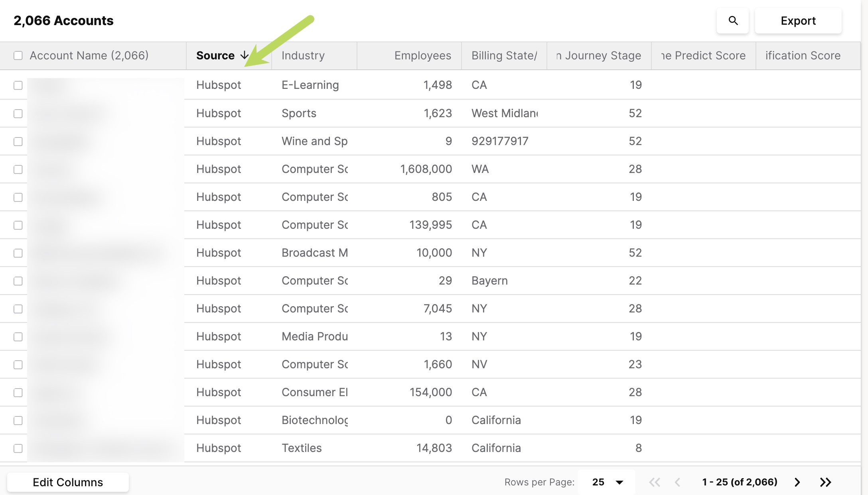Click the Biotechnolog industry cell

coord(315,420)
